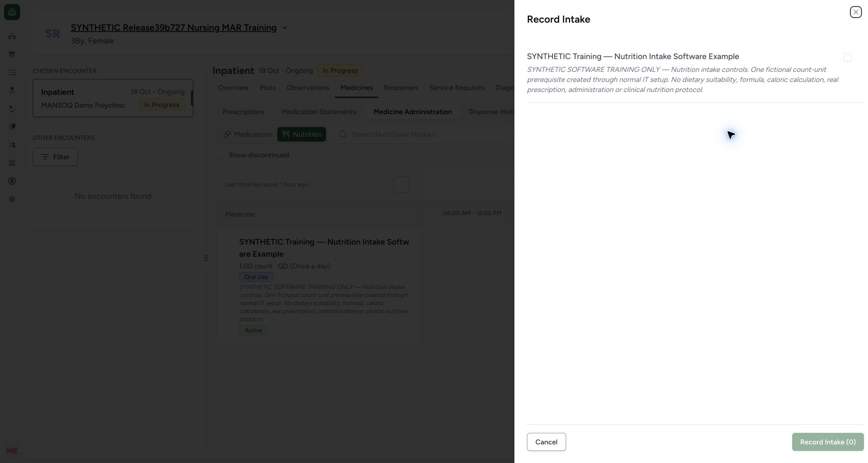Select the Nutrition toggle button

301,134
